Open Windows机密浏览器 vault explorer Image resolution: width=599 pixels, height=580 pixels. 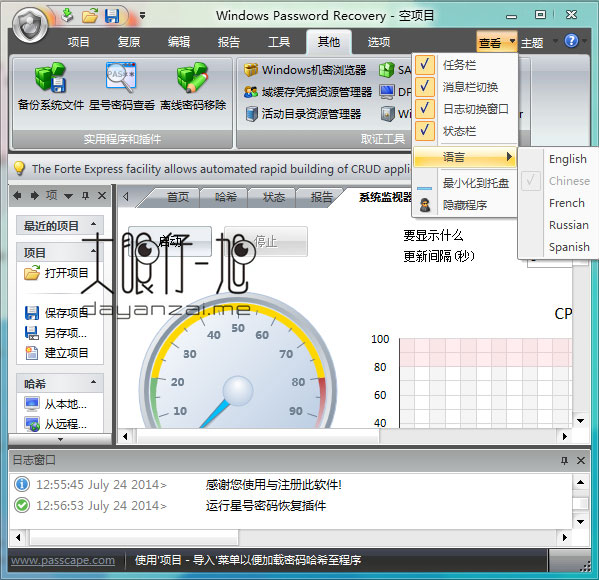[x=305, y=70]
